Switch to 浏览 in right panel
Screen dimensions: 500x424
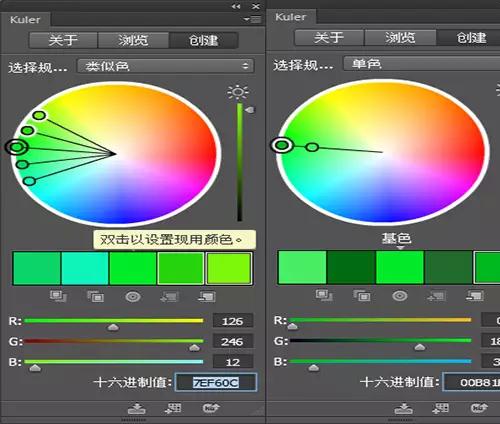[x=400, y=37]
